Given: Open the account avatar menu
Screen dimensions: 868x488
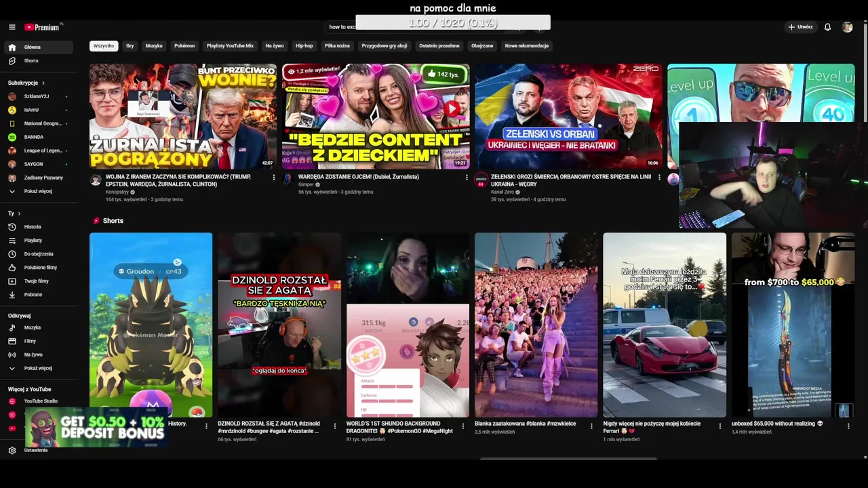Looking at the screenshot, I should (x=847, y=27).
